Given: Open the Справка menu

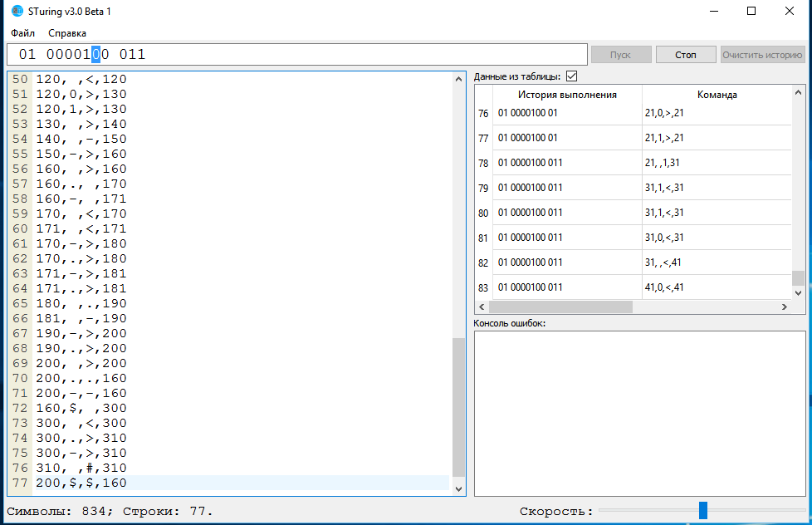Looking at the screenshot, I should (67, 33).
